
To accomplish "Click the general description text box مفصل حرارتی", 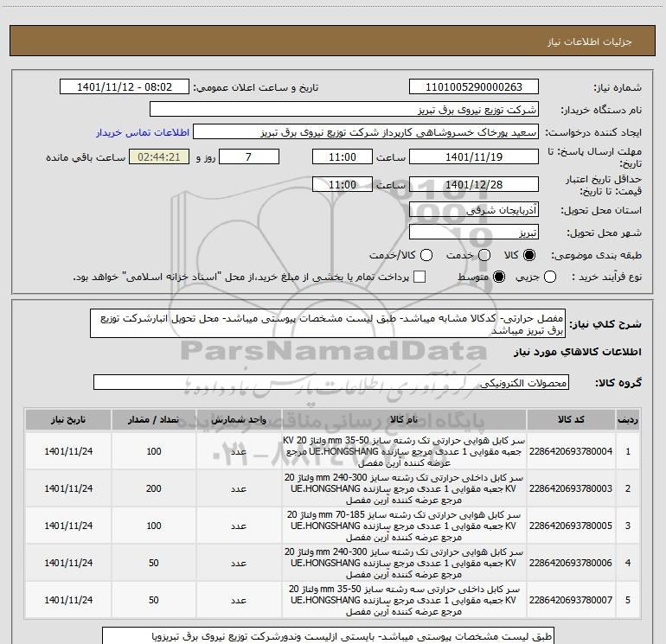I will (x=328, y=323).
